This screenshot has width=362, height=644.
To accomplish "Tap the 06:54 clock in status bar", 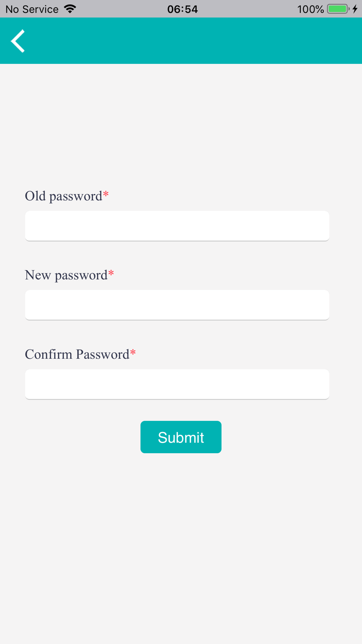I will point(182,9).
